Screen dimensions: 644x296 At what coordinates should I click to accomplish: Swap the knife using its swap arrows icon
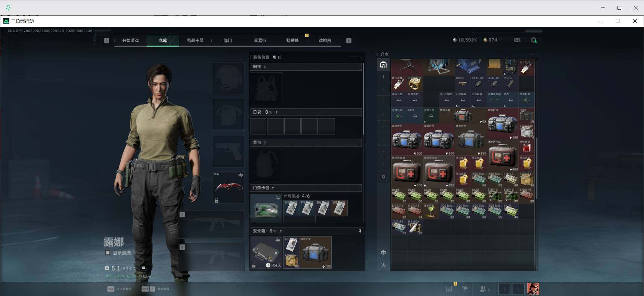241,175
